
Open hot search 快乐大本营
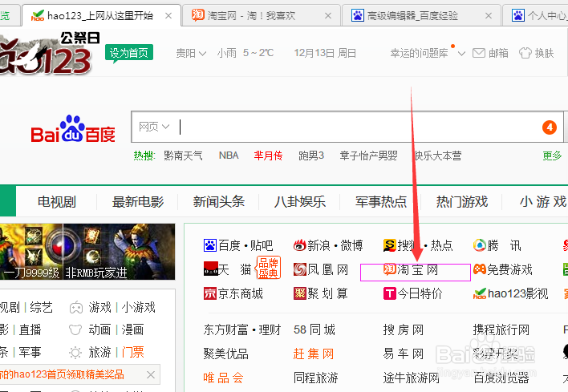click(x=438, y=156)
